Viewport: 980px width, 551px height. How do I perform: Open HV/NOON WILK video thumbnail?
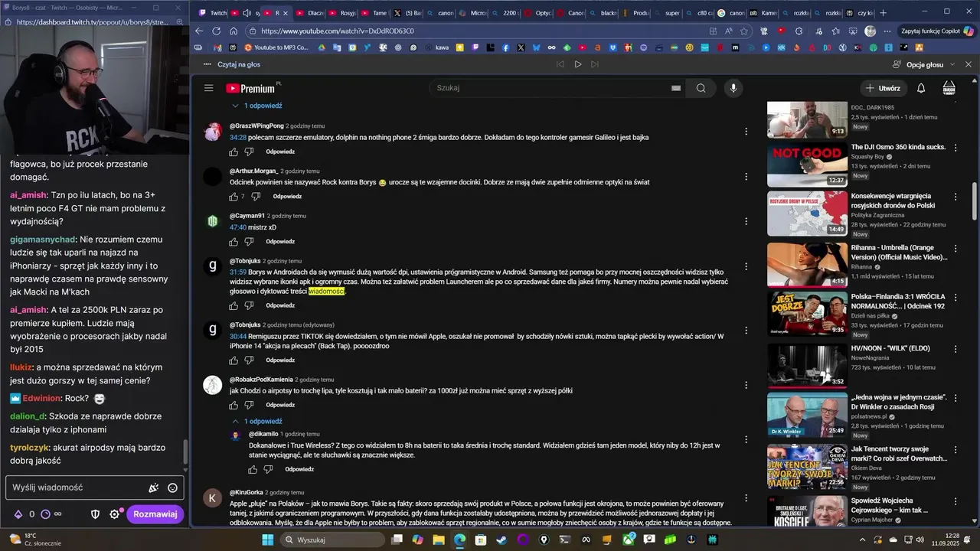tap(807, 366)
